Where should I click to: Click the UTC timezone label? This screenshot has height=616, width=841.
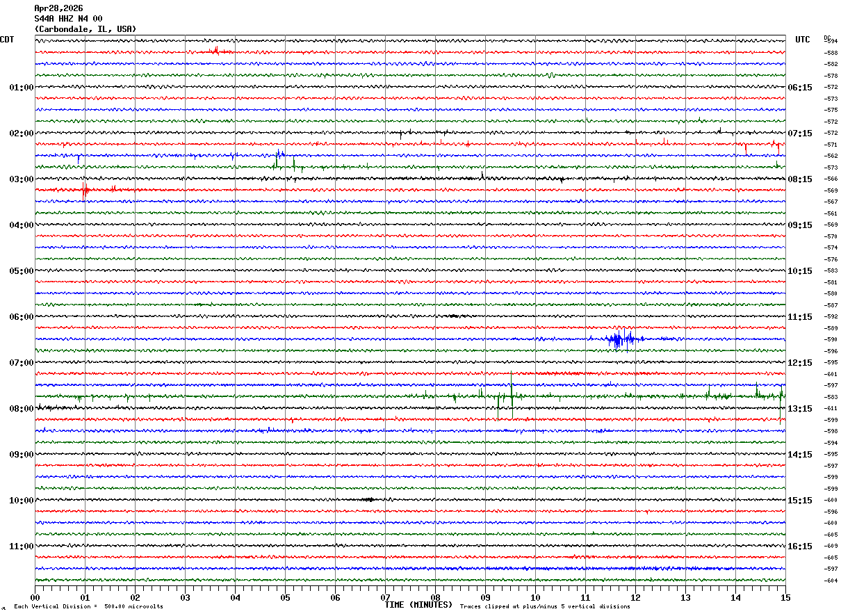(x=803, y=40)
